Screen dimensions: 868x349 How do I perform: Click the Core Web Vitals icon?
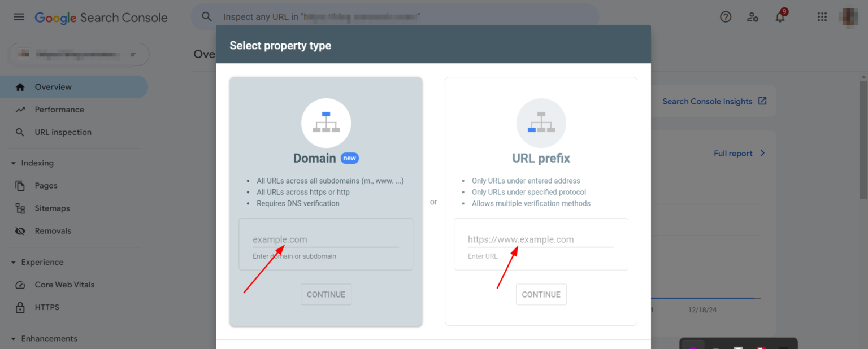[21, 285]
